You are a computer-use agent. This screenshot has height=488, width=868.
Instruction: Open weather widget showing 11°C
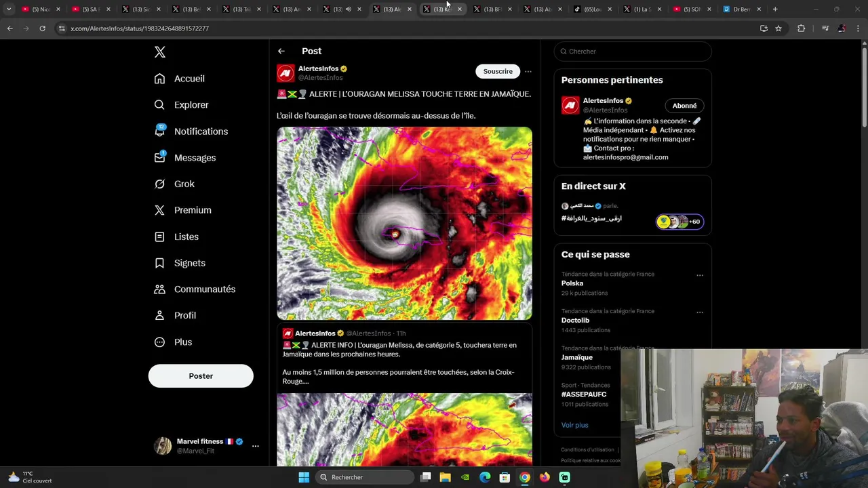click(31, 477)
